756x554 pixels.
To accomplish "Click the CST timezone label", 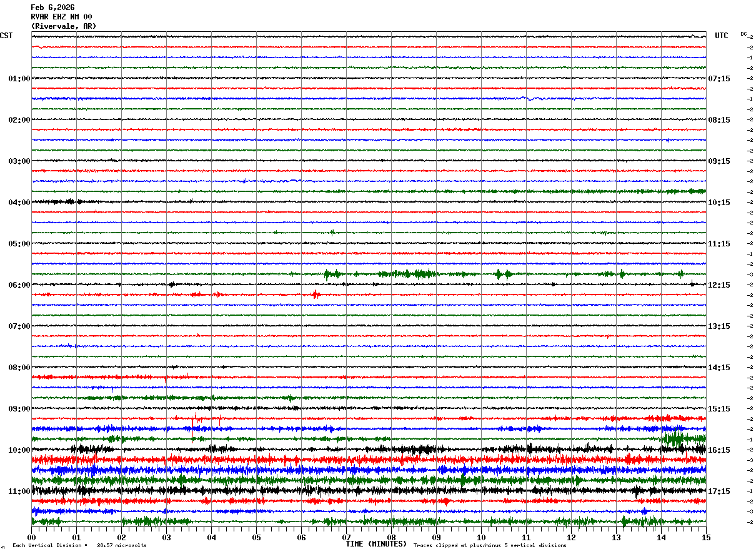I will (6, 36).
